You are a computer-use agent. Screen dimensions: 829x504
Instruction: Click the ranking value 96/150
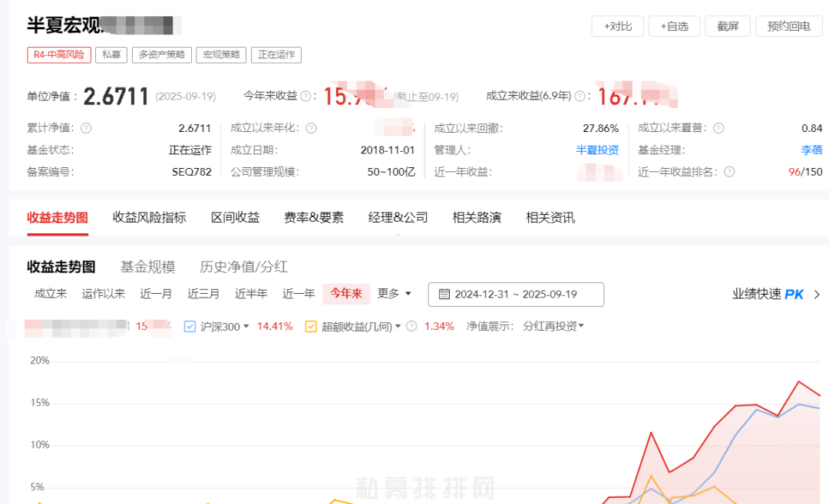(805, 172)
